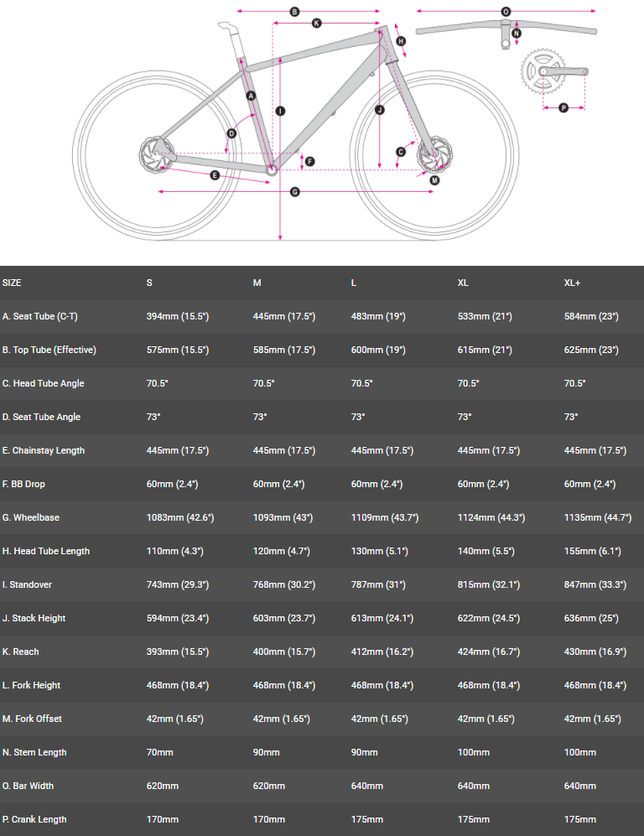644x836 pixels.
Task: Click the H head tube length marker
Action: pos(401,41)
